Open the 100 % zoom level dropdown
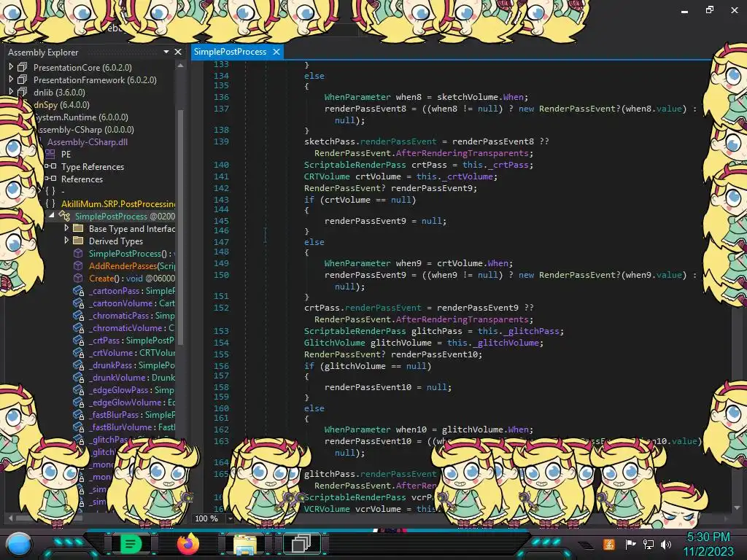The image size is (747, 560). 231,518
